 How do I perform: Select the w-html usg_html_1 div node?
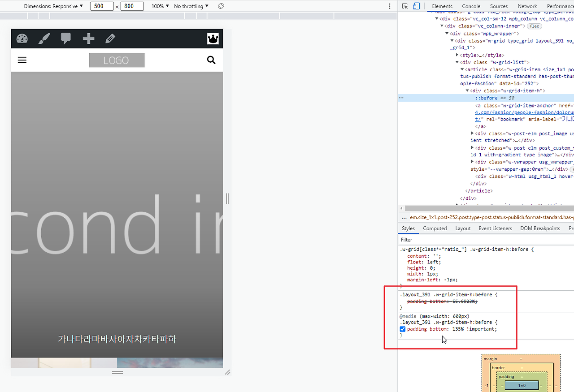click(524, 177)
